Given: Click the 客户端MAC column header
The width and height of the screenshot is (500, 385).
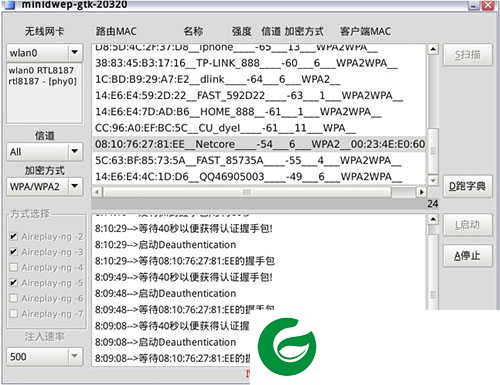Looking at the screenshot, I should pos(365,31).
